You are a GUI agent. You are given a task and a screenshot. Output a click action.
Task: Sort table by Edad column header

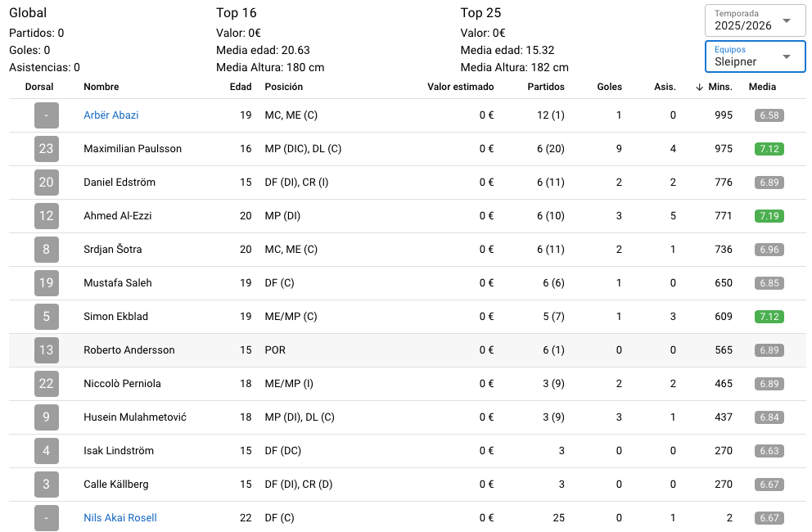(x=241, y=87)
